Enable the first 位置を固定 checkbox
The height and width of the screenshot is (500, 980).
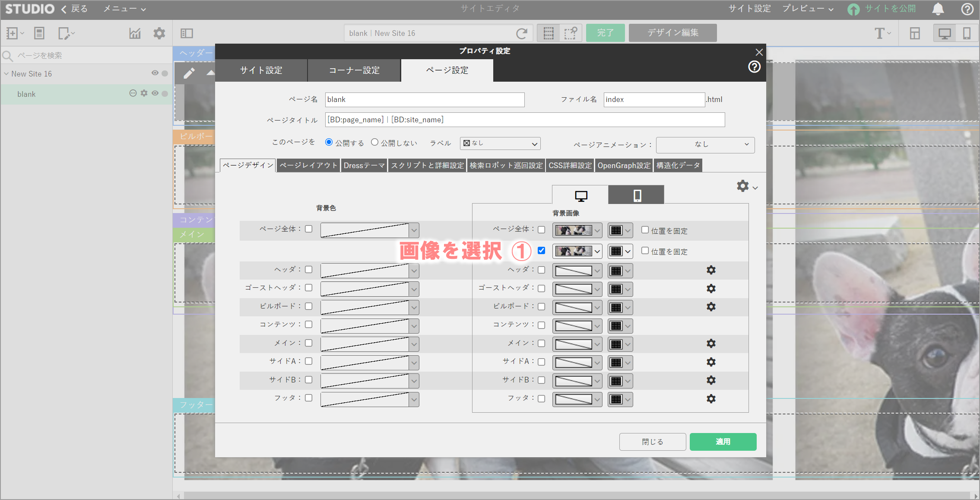645,230
